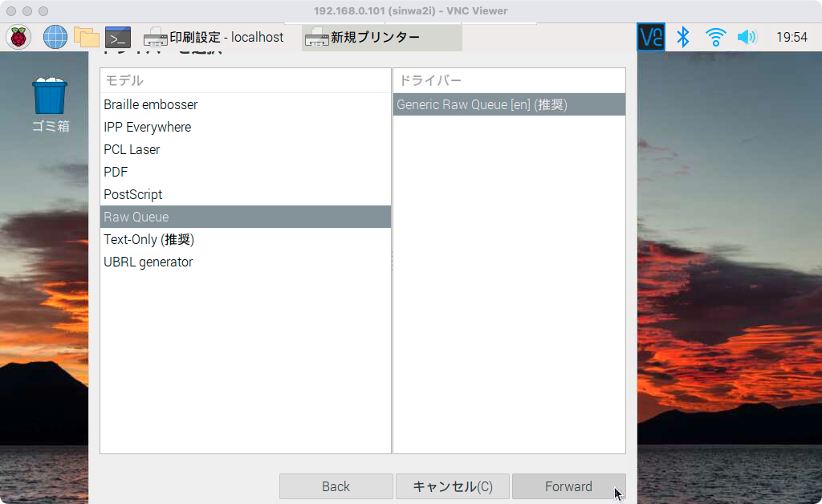Select Braille embosser in the model list
Viewport: 822px width, 504px height.
pos(151,104)
